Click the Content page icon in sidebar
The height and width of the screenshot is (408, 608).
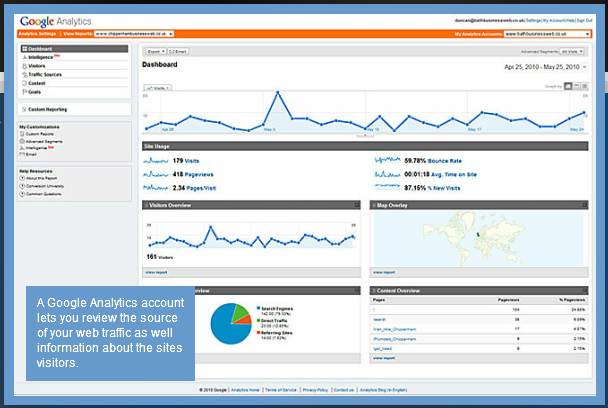point(24,83)
